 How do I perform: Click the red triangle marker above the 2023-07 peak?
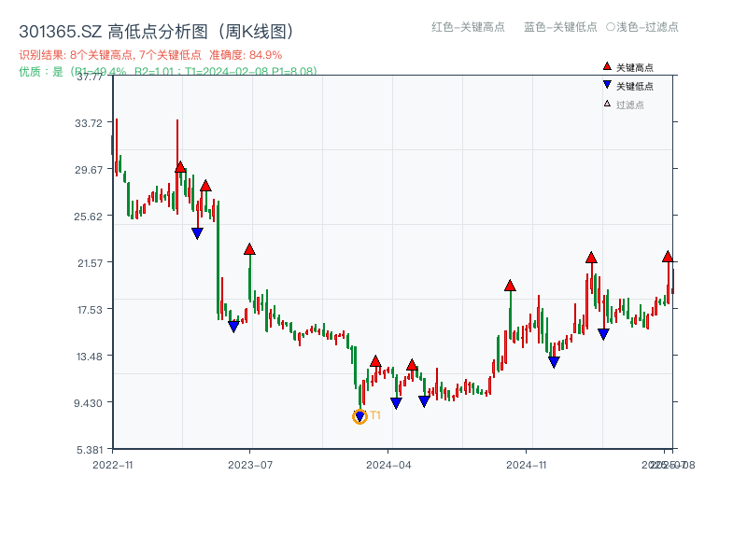[x=249, y=247]
